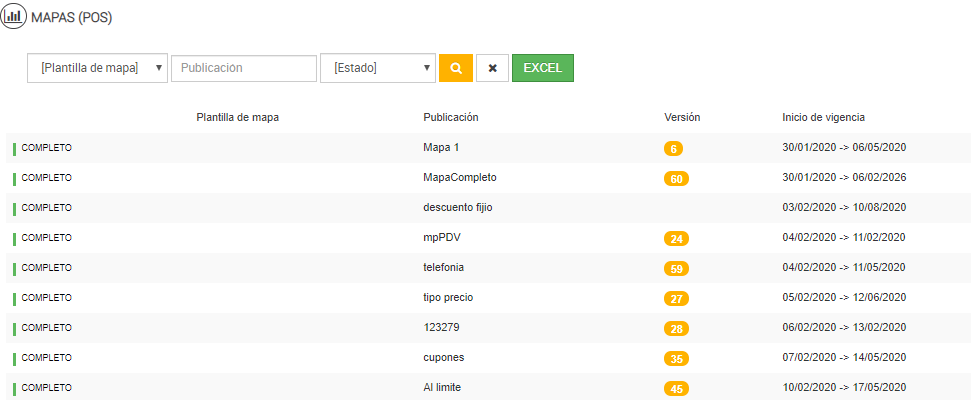This screenshot has width=971, height=400.
Task: Click version badge 60 for MapaCompleto
Action: pos(676,178)
